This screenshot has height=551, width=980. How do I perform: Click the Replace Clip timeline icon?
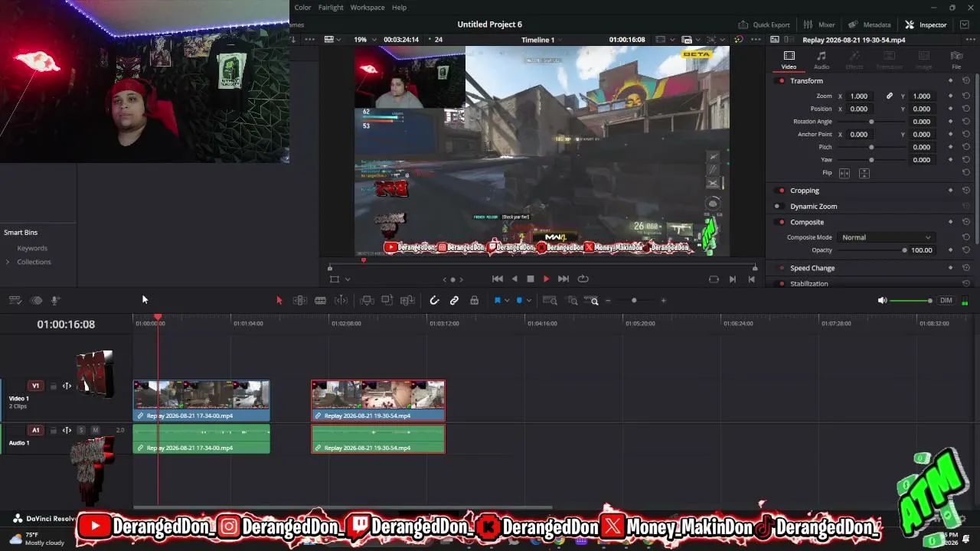408,301
